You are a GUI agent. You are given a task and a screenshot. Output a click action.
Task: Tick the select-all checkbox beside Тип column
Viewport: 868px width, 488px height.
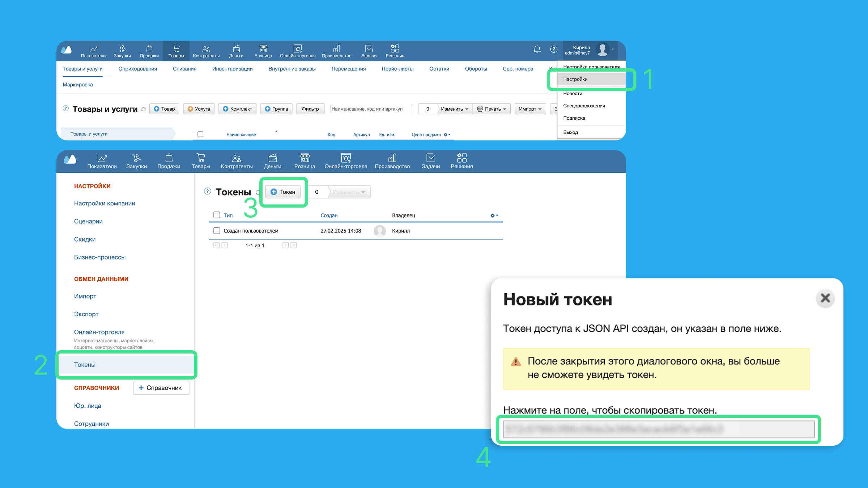pos(217,215)
